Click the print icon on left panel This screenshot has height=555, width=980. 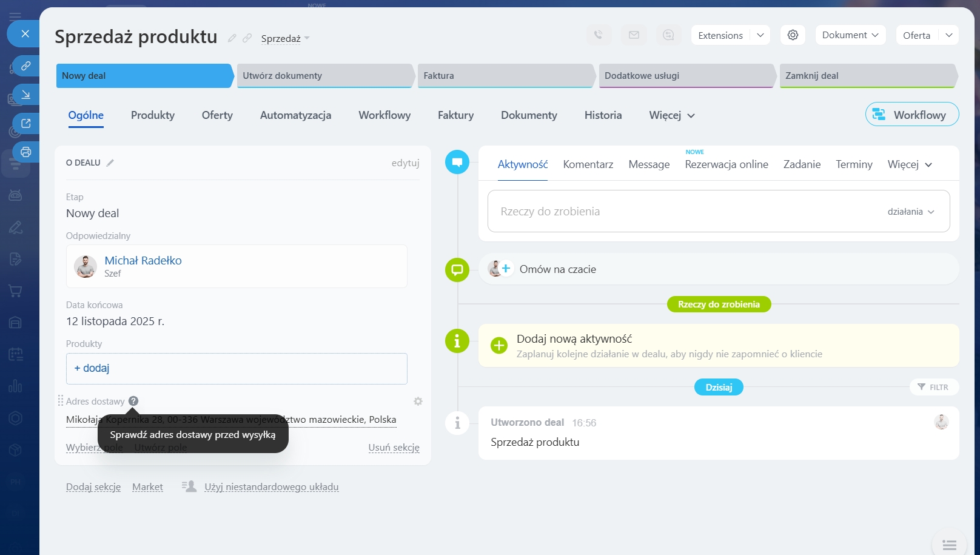click(x=26, y=152)
